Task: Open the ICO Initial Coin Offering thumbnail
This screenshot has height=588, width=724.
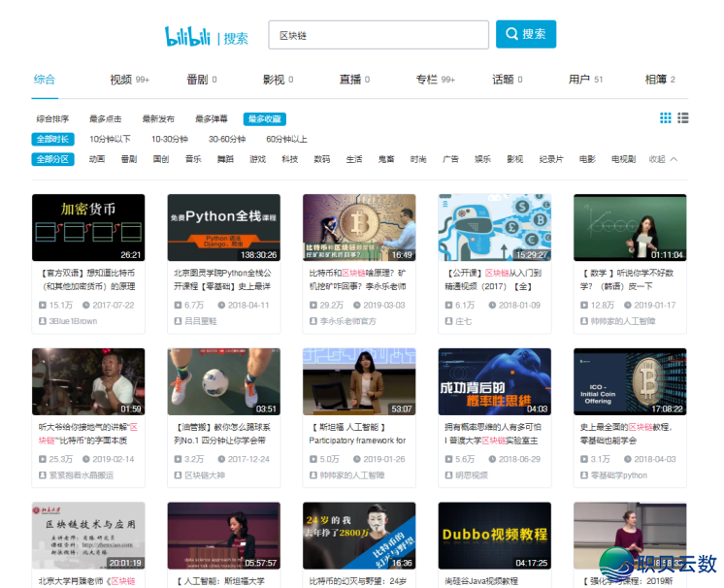Action: coord(630,381)
